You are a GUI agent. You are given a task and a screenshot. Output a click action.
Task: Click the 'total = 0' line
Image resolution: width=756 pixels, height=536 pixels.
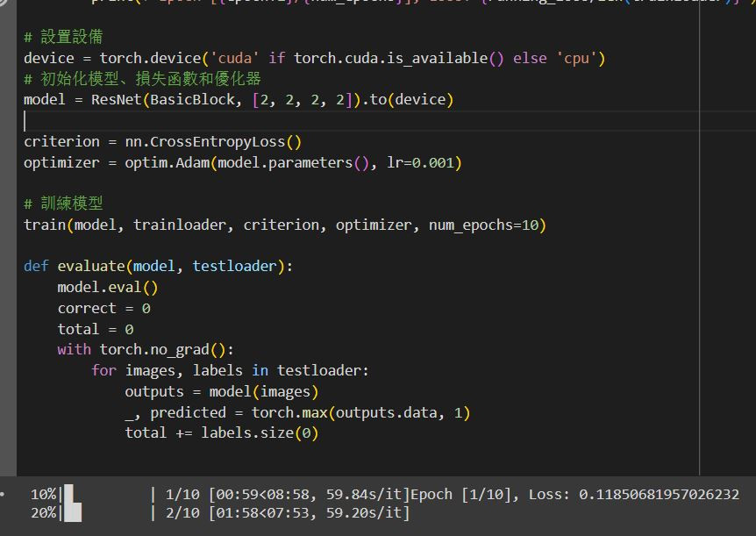[x=96, y=330]
